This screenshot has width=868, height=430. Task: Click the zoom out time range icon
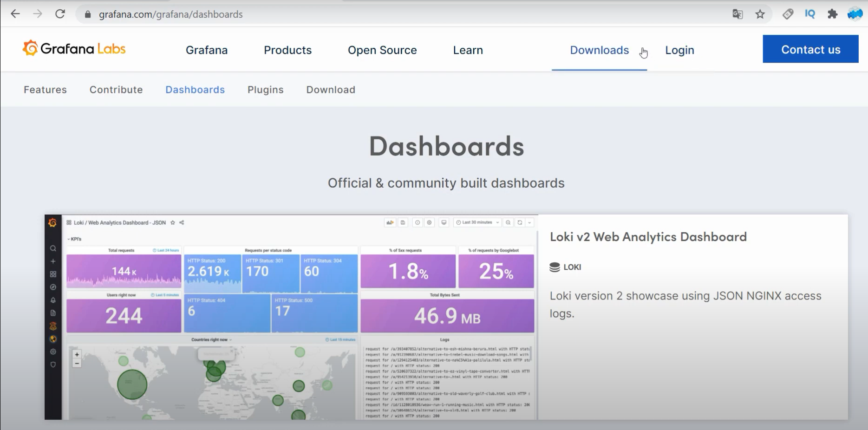click(x=508, y=223)
